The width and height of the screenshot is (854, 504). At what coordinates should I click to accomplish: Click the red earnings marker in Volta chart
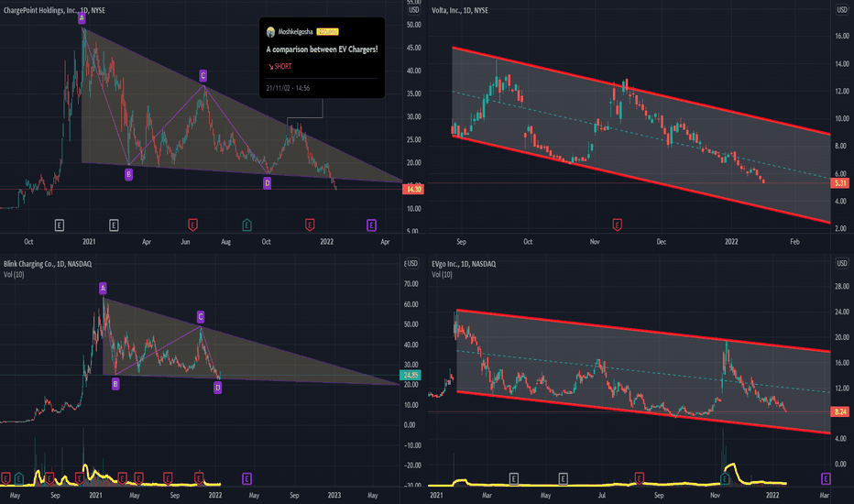[x=617, y=224]
